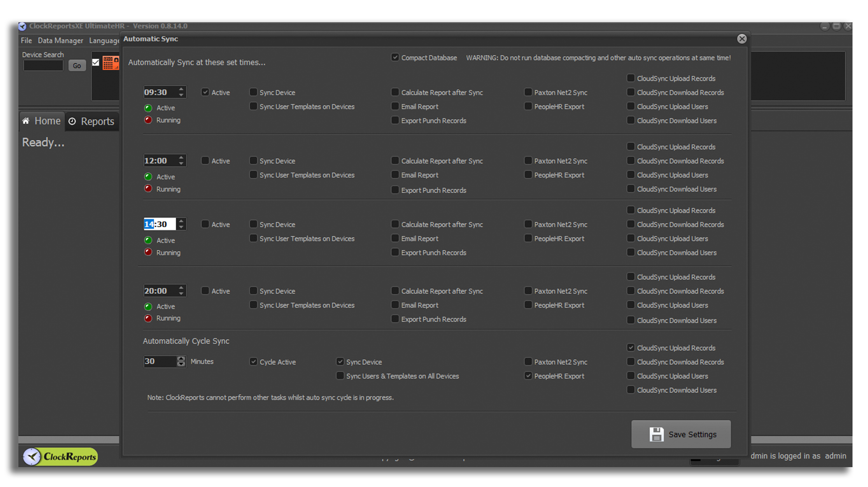Enable Email Report for the 12:00 sync

tap(395, 175)
